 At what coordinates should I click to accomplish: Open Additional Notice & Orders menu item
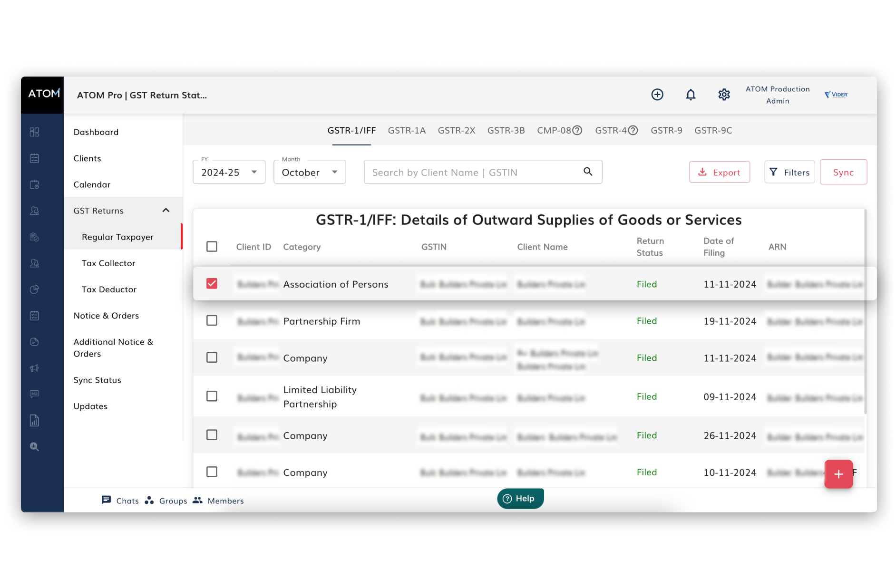point(113,347)
